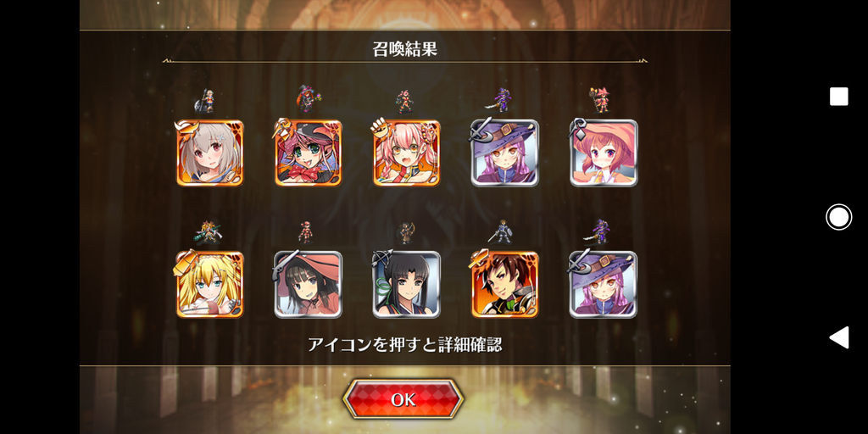
Task: Tap the axe-wielding chibi sprite above silver-haired girl
Action: coord(204,102)
